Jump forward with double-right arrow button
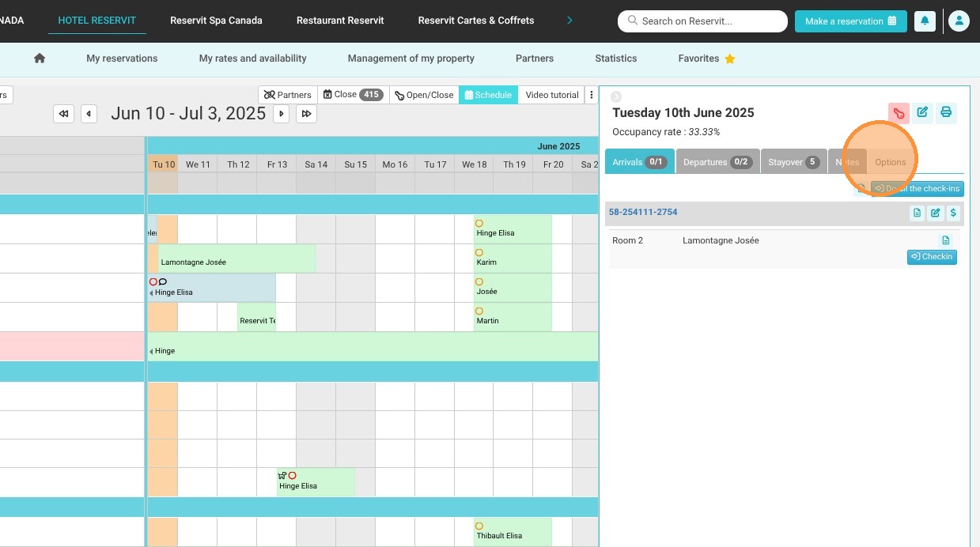 306,114
